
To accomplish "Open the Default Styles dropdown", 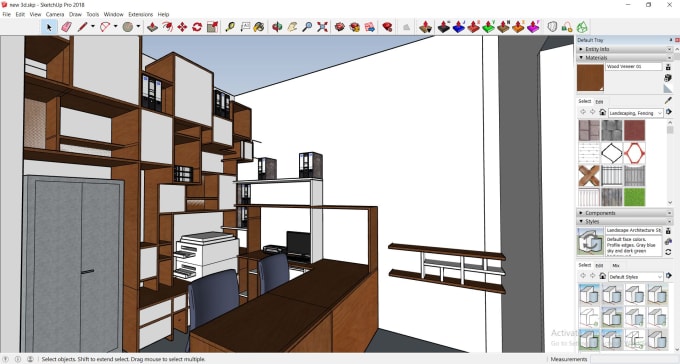I will pos(635,276).
